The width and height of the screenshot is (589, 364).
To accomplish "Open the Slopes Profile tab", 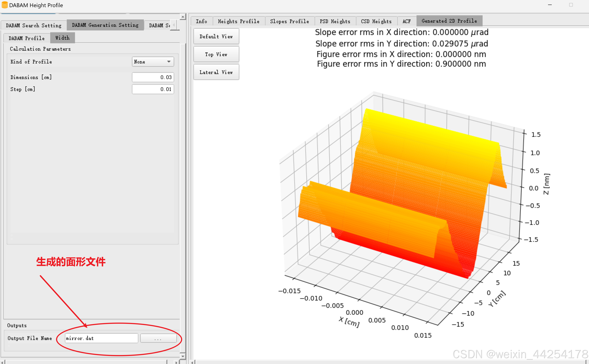I will coord(289,21).
